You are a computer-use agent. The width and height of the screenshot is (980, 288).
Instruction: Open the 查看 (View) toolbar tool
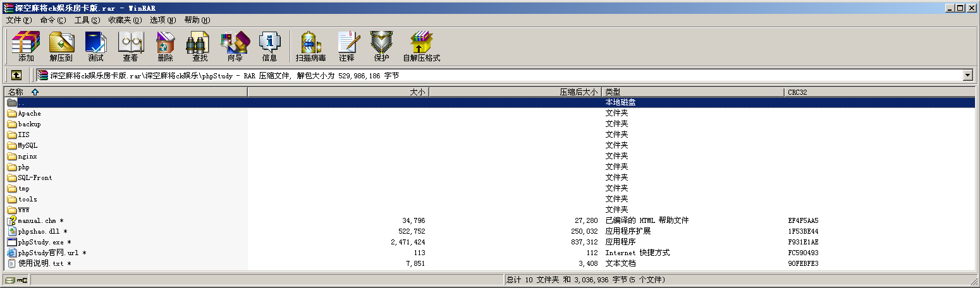point(130,46)
